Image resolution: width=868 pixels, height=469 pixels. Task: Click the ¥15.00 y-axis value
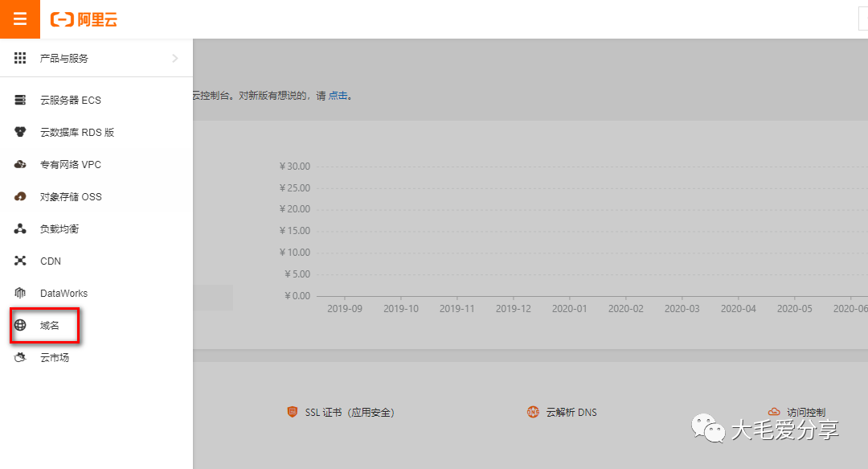pos(294,231)
